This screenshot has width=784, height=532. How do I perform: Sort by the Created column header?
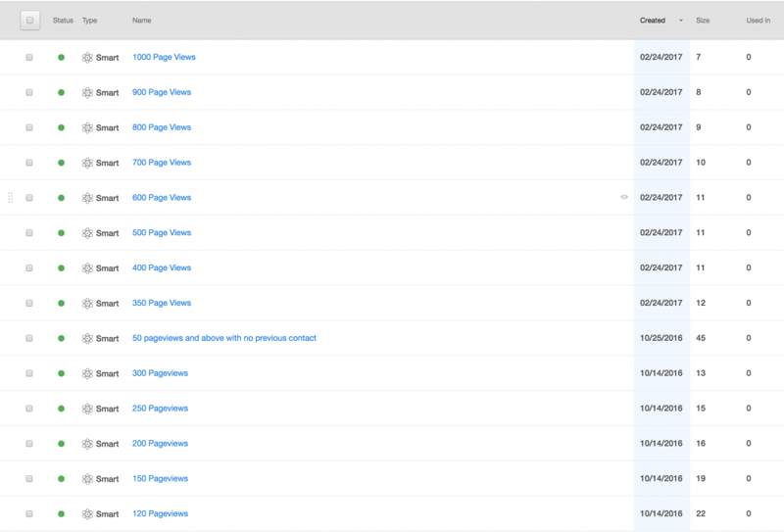click(653, 21)
